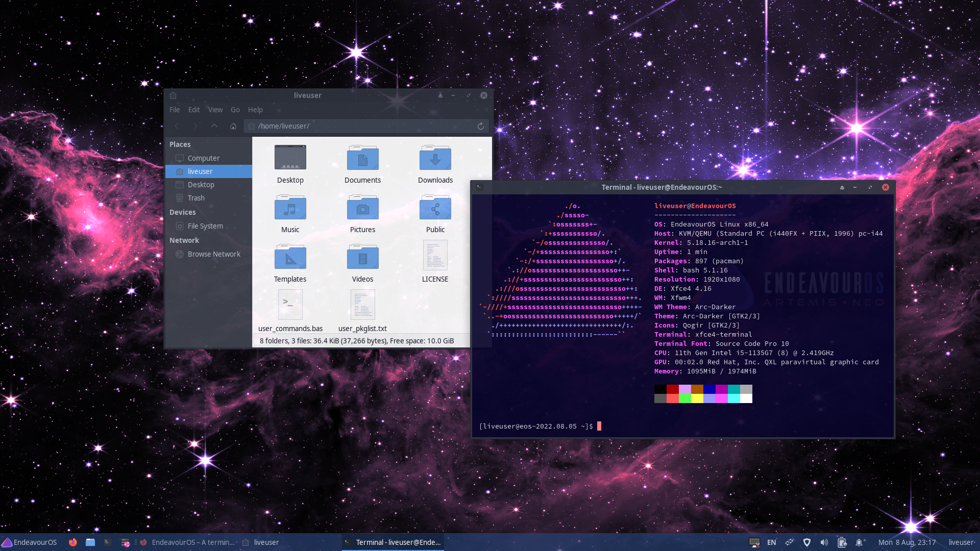Screen dimensions: 980x551
Task: Open the liveuser session menu in panel
Action: click(961, 542)
